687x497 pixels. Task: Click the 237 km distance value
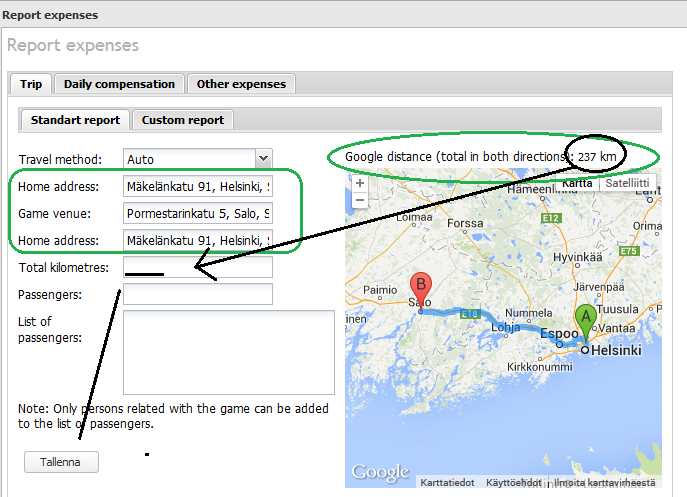[x=597, y=156]
